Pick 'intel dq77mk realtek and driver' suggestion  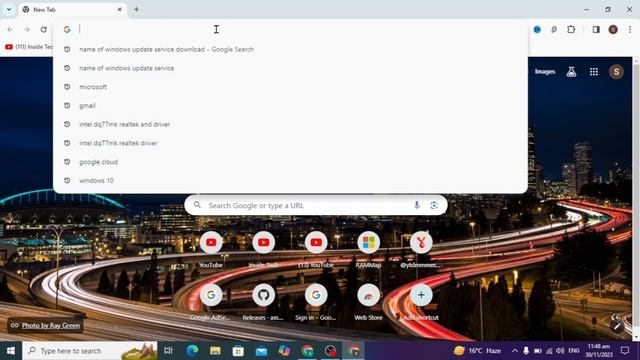click(290, 124)
